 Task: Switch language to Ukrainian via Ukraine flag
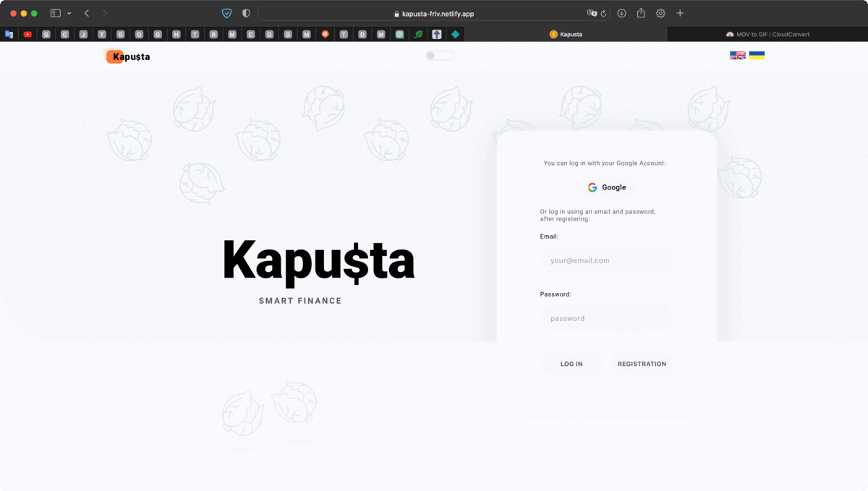point(757,55)
